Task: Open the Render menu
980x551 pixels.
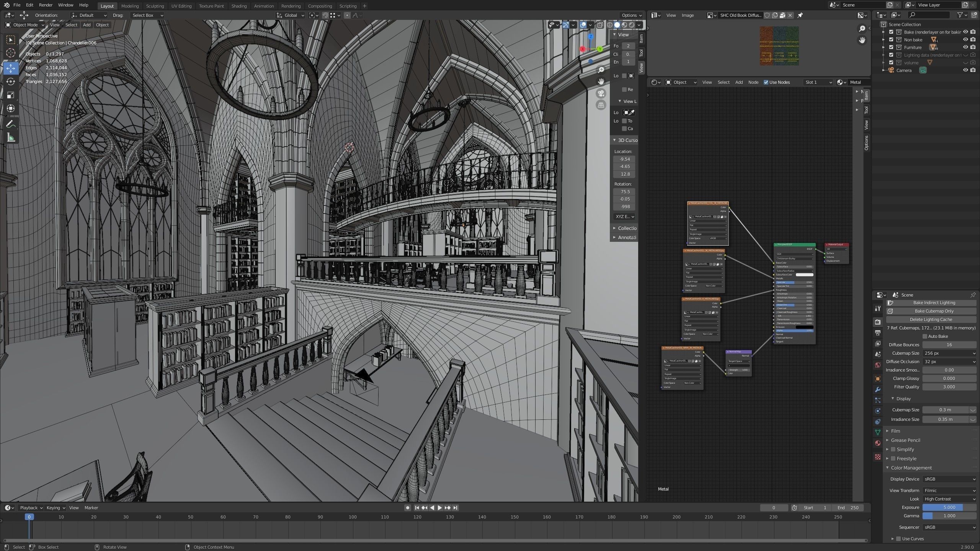Action: [46, 5]
